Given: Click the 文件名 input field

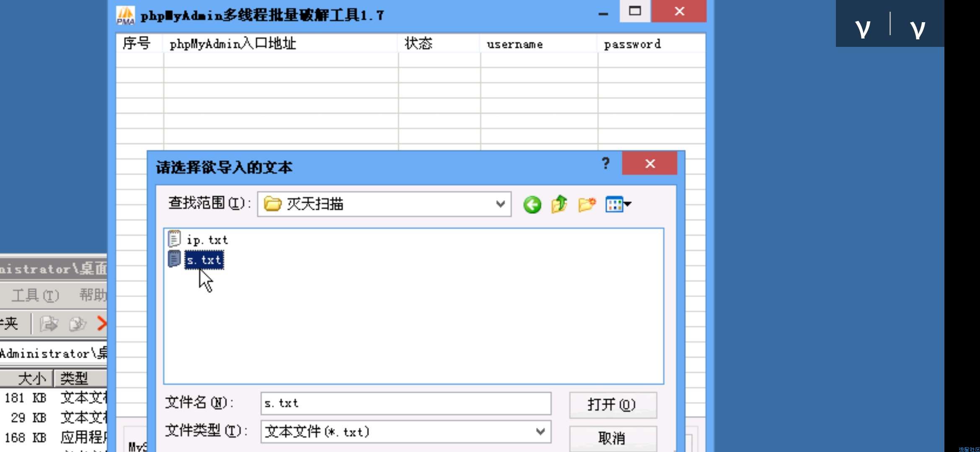Looking at the screenshot, I should click(405, 403).
